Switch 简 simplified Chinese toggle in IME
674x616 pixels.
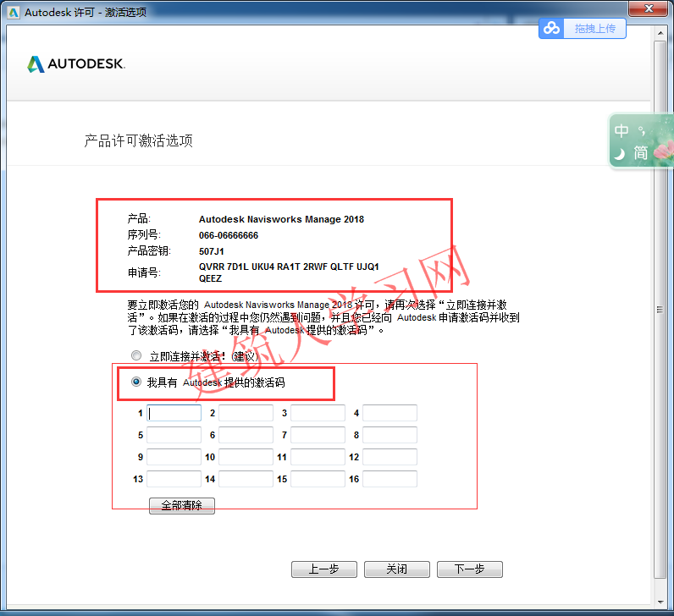(640, 153)
